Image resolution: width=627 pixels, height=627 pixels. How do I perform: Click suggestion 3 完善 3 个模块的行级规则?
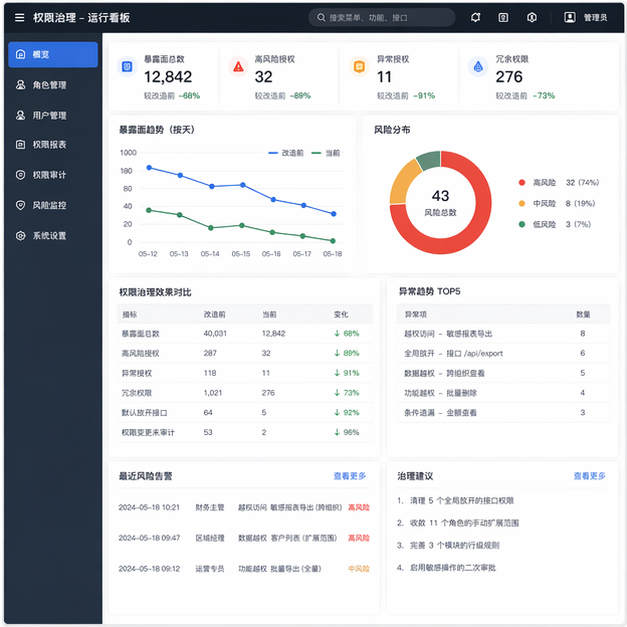[448, 545]
